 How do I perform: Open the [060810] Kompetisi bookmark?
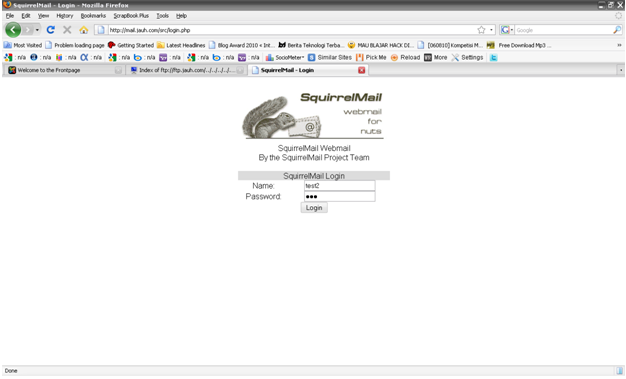coord(450,45)
